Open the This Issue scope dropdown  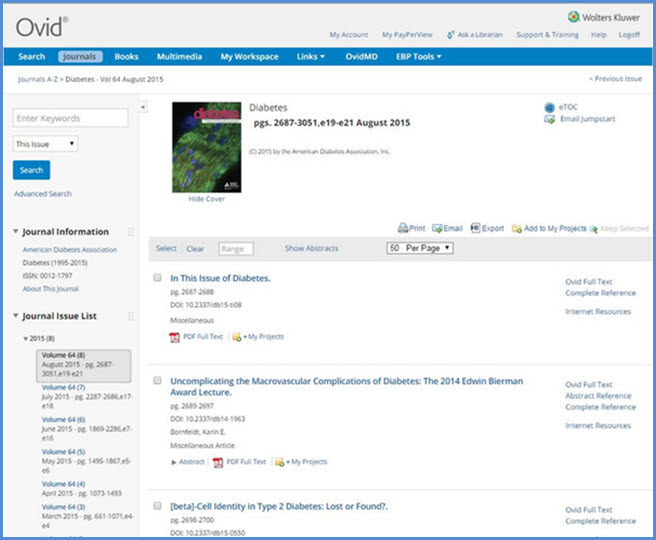45,144
